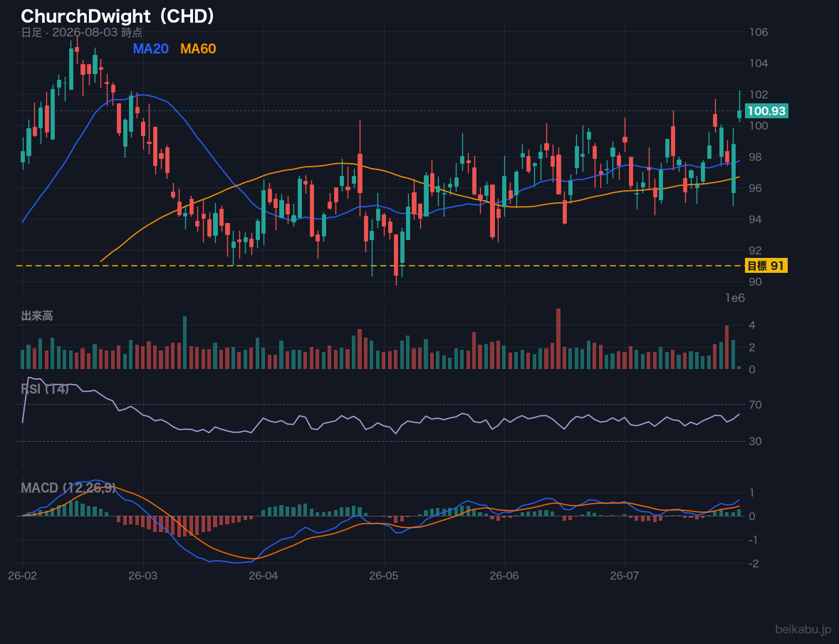This screenshot has height=644, width=839.
Task: Click the 26-03 date axis label
Action: (x=143, y=576)
